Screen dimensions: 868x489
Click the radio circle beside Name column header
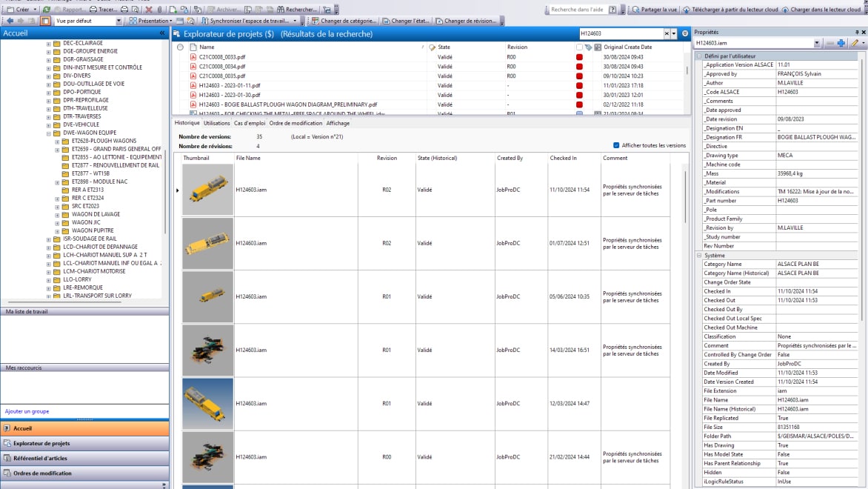tap(180, 47)
